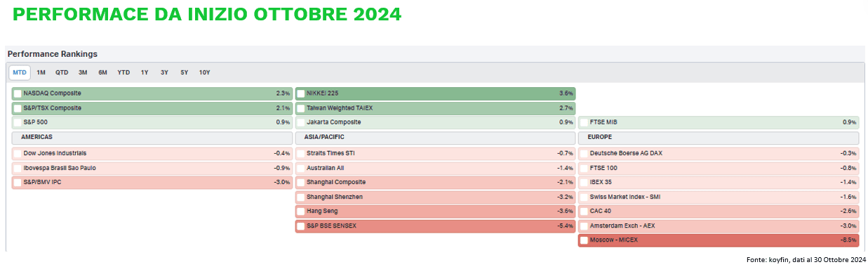Select the 6M period tab
This screenshot has height=267, width=868.
click(x=102, y=72)
